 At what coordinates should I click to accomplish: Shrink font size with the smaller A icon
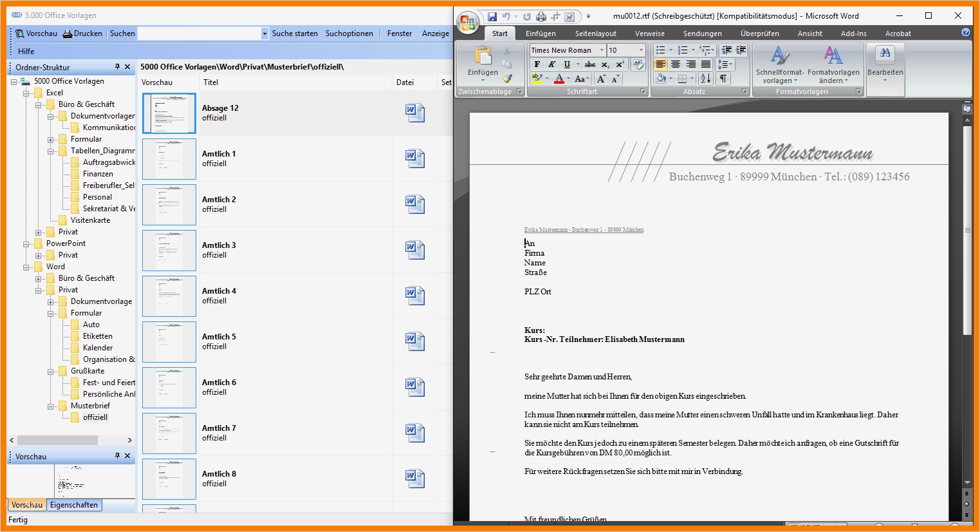click(615, 79)
